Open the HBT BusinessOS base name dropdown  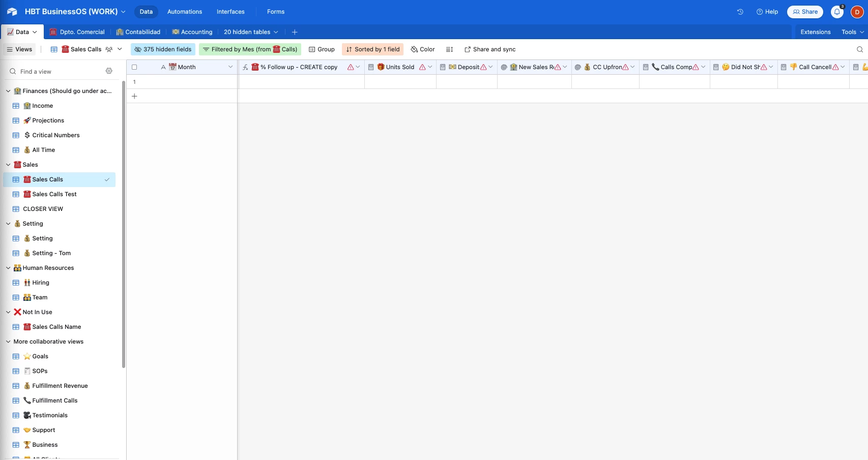(75, 12)
